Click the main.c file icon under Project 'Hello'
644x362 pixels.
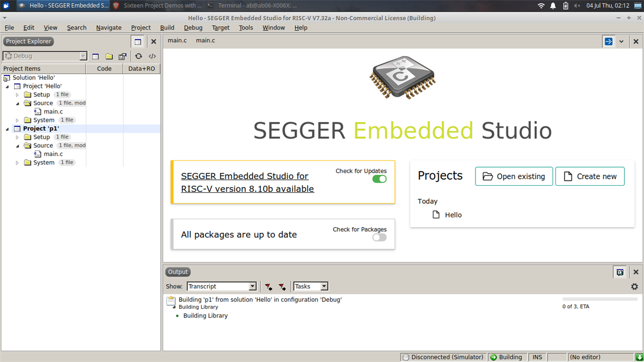coord(38,112)
